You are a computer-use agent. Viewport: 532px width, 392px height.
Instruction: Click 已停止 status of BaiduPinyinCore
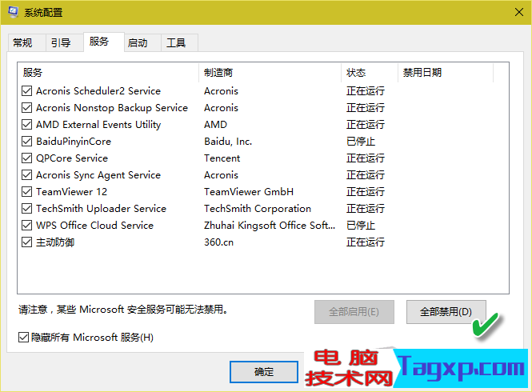coord(361,141)
